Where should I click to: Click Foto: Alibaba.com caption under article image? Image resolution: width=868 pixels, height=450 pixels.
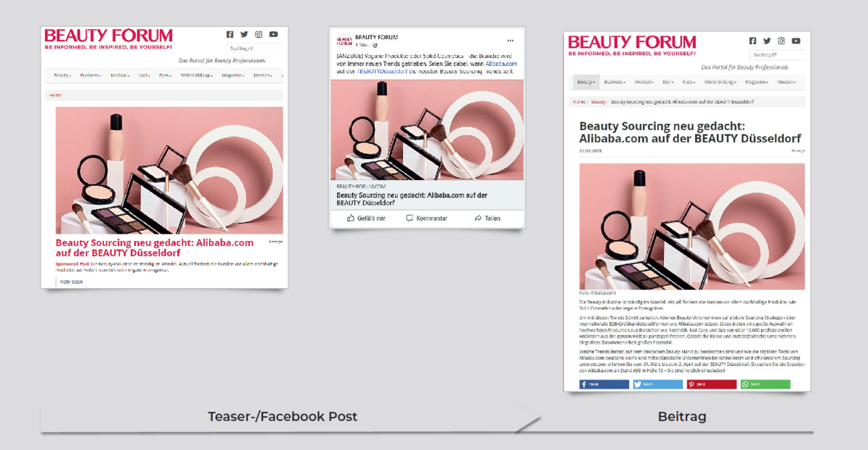click(597, 293)
